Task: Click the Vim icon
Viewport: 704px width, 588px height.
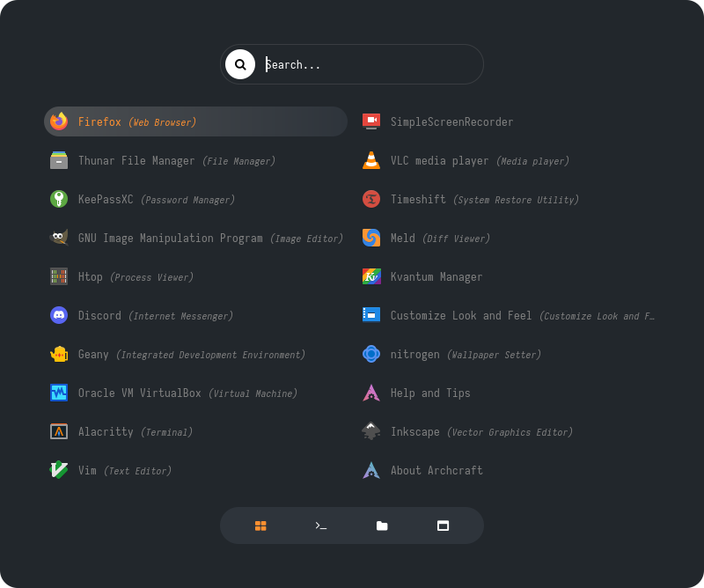Action: pyautogui.click(x=59, y=470)
